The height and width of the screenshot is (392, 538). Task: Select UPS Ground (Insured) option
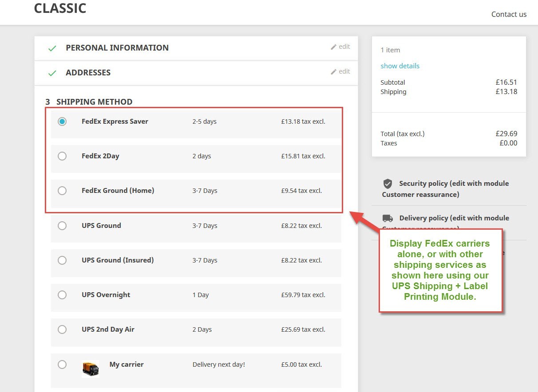coord(62,260)
